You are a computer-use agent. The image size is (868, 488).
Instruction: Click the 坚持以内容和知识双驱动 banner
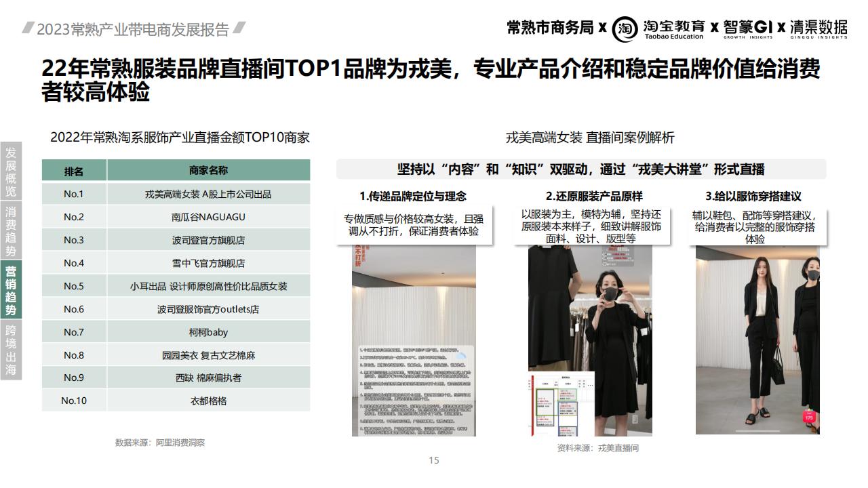581,169
